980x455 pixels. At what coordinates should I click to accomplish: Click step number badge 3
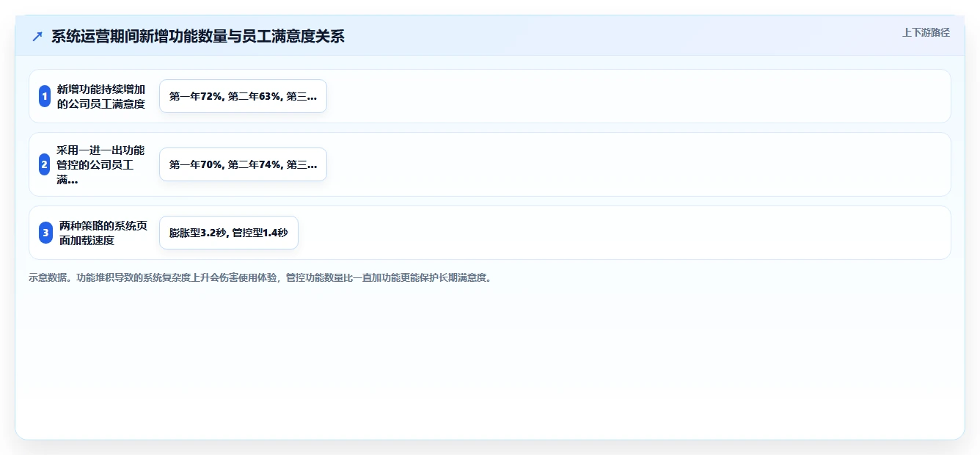[46, 233]
